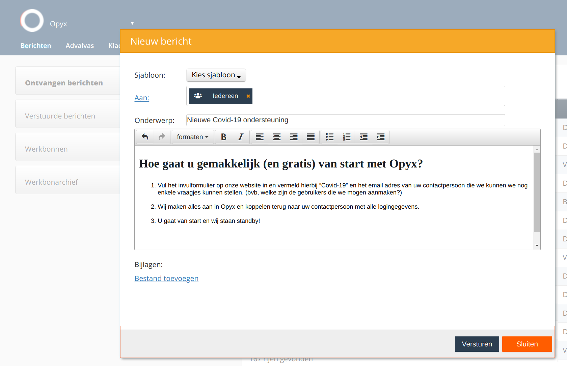Center align the text
Image resolution: width=567 pixels, height=392 pixels.
point(277,137)
